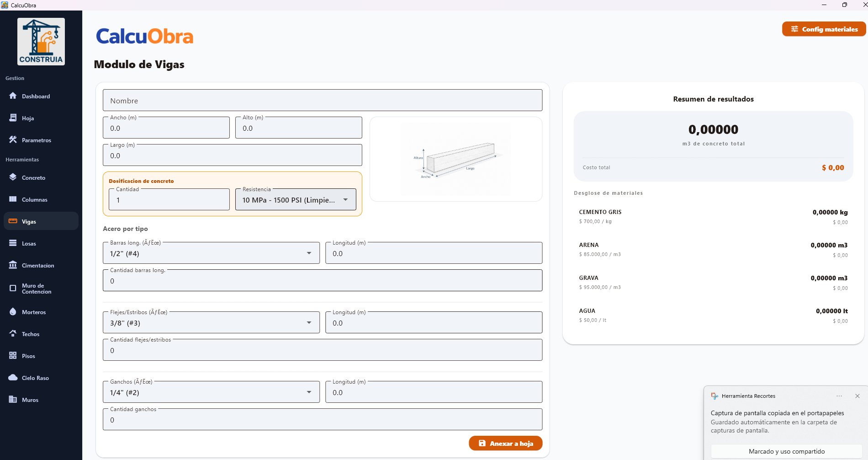
Task: Click the Techos roof icon
Action: point(13,334)
